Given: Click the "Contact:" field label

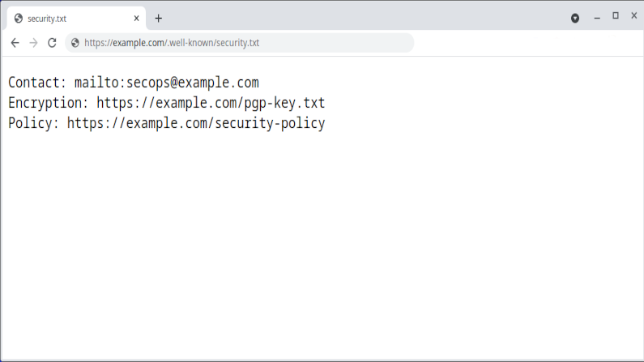Looking at the screenshot, I should click(37, 83).
